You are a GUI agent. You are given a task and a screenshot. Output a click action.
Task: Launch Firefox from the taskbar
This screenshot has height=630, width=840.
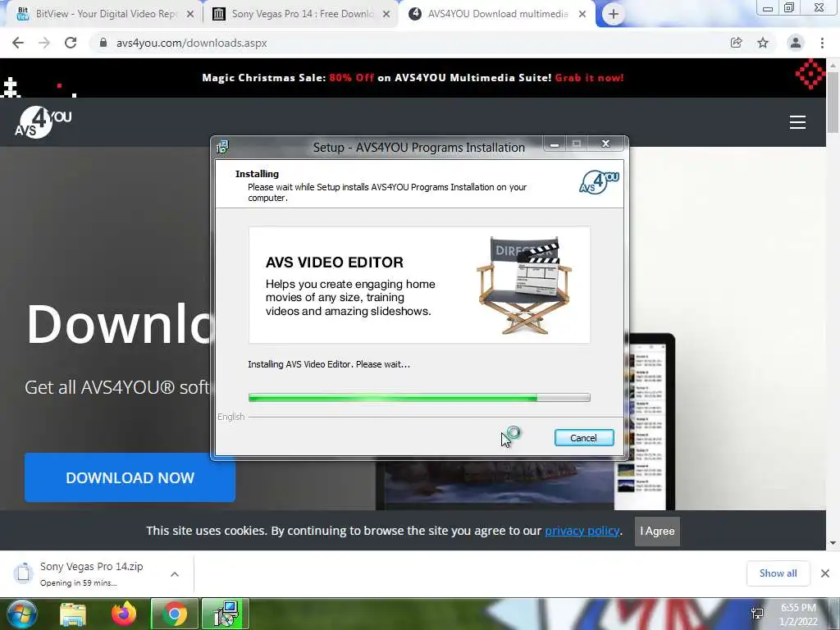pyautogui.click(x=124, y=614)
